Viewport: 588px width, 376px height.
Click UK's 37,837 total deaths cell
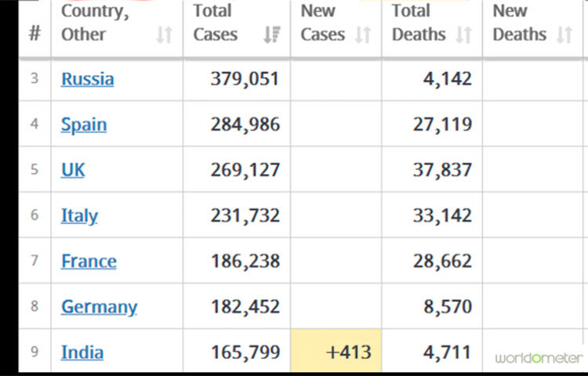click(442, 170)
